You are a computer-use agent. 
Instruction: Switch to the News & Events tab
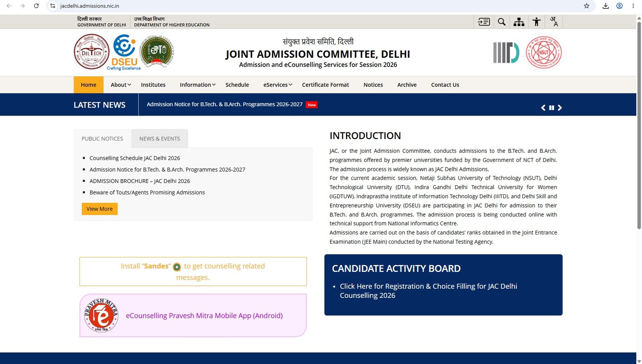point(160,139)
